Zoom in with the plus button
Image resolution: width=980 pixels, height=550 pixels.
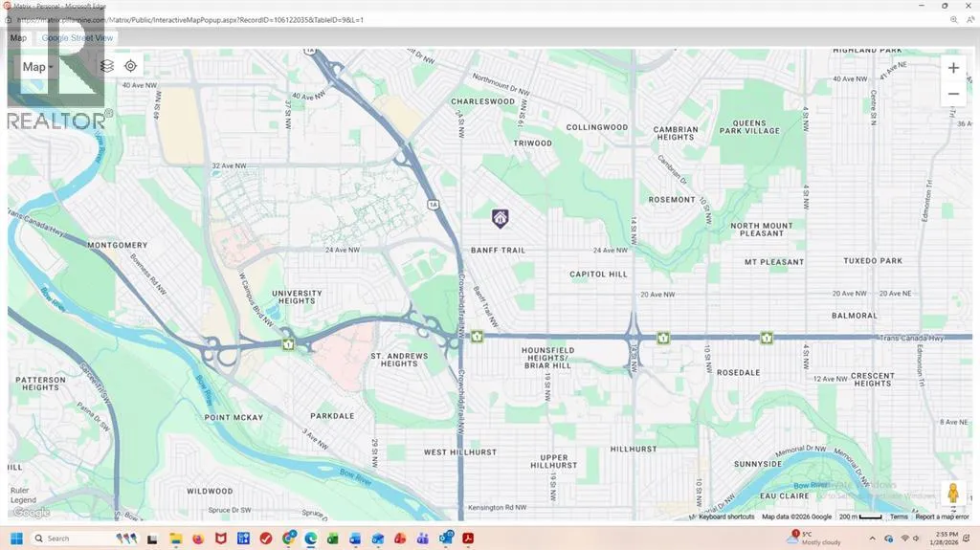[x=953, y=68]
